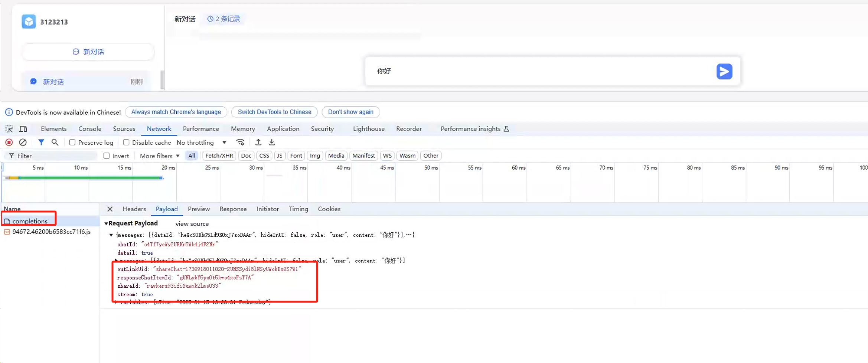Viewport: 868px width, 363px height.
Task: Enable the Preserve log checkbox
Action: pos(72,143)
